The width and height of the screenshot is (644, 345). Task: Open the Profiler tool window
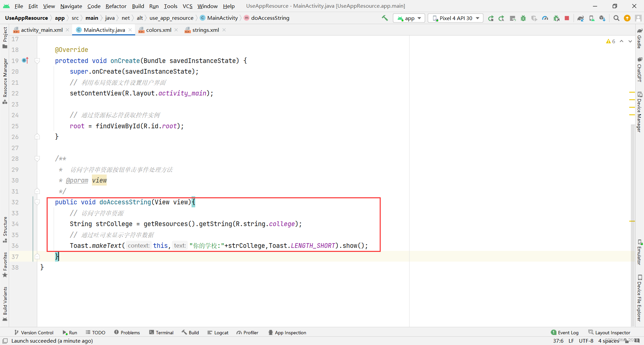247,333
